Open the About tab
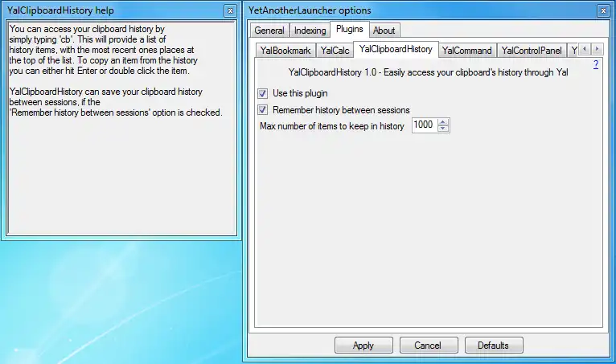616x364 pixels. 384,31
